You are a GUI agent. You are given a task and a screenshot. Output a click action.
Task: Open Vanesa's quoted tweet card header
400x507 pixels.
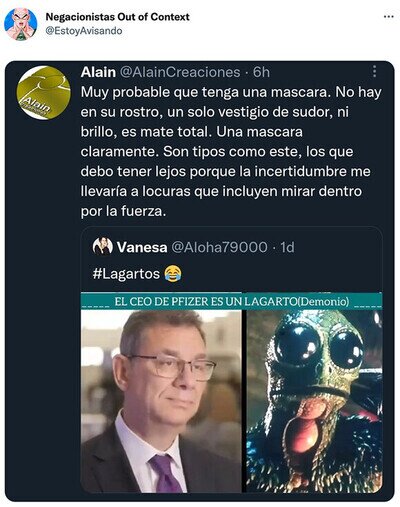(193, 247)
